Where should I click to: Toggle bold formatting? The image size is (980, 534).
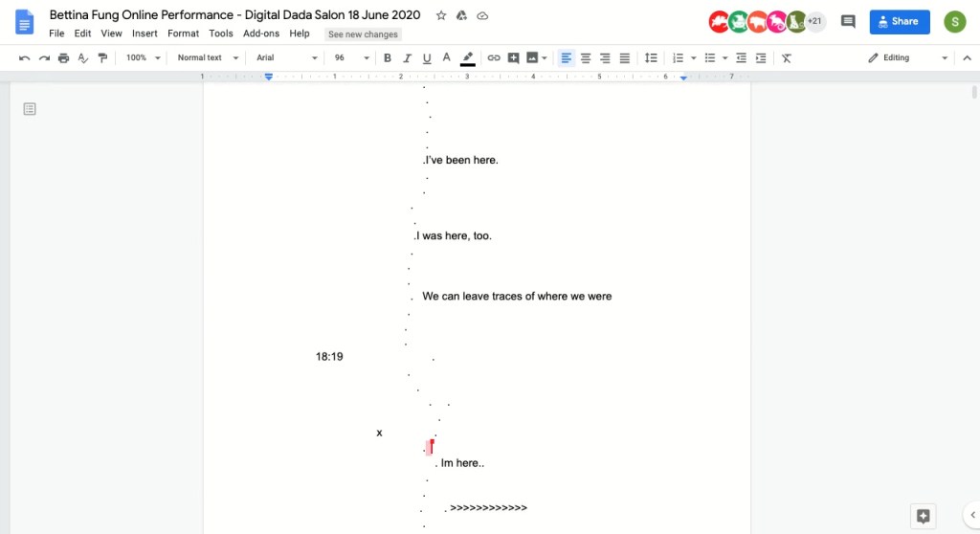388,58
